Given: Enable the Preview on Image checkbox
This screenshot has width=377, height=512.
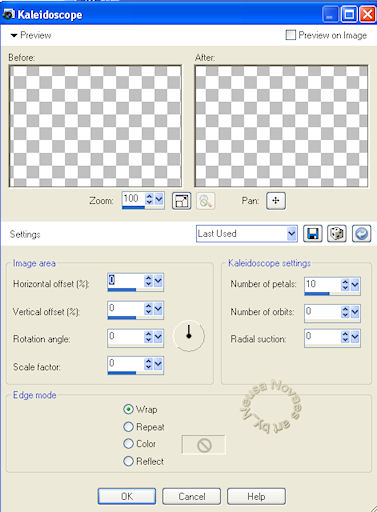Looking at the screenshot, I should [291, 35].
